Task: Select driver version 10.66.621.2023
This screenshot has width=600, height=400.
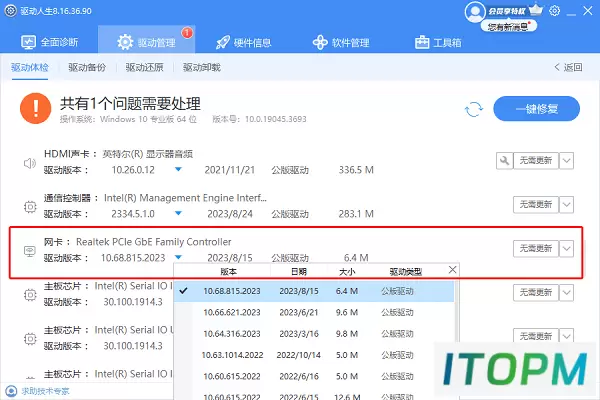Action: point(314,312)
